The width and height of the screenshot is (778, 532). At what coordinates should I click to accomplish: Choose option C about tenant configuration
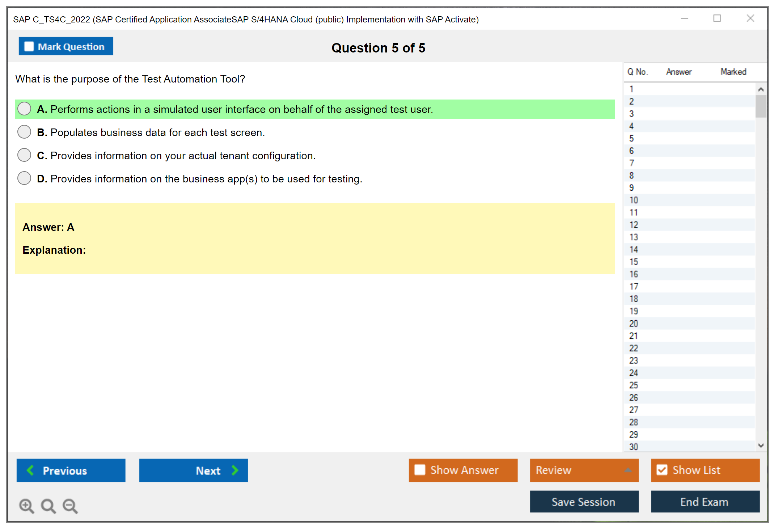tap(24, 155)
